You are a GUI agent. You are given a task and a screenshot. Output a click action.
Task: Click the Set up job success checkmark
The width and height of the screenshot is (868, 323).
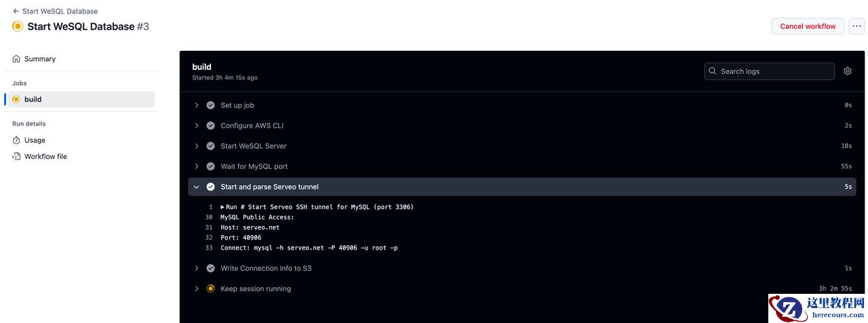[210, 105]
